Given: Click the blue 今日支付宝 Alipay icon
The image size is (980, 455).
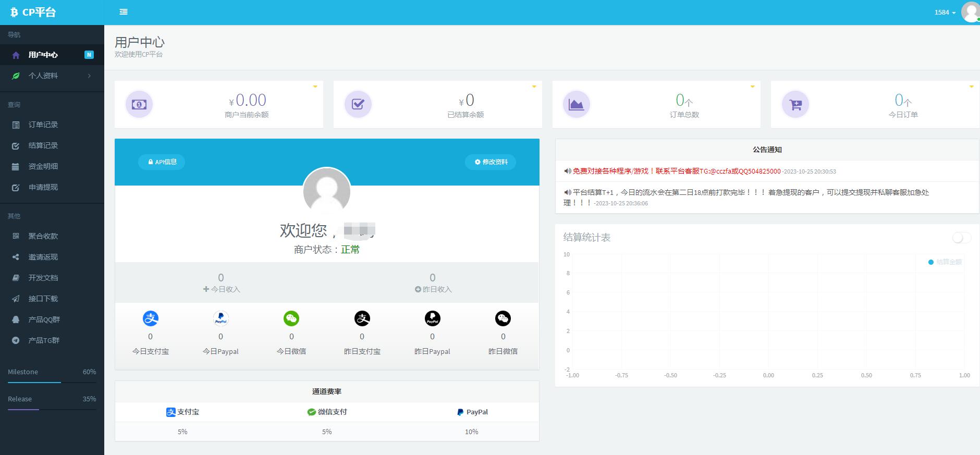Looking at the screenshot, I should (151, 318).
